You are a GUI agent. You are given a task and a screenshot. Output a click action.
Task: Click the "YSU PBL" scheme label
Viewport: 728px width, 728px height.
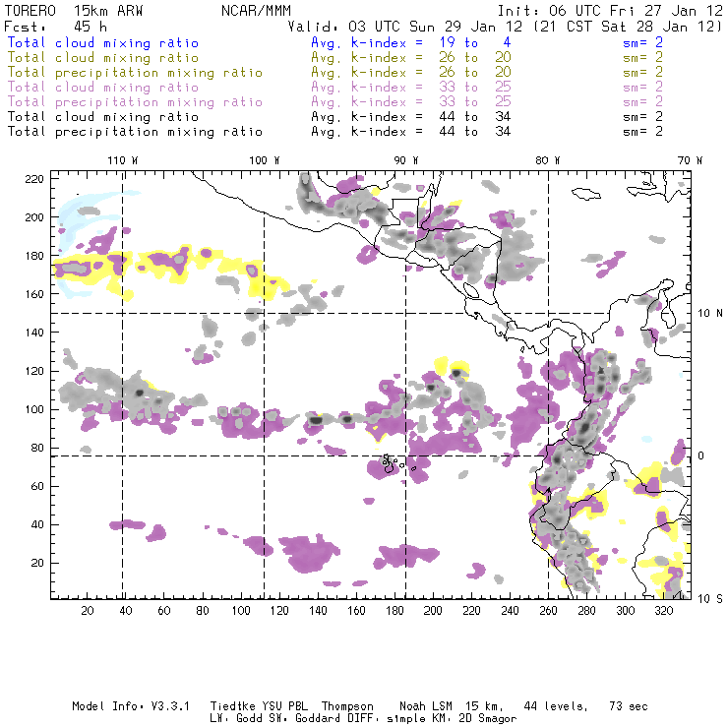pos(286,706)
